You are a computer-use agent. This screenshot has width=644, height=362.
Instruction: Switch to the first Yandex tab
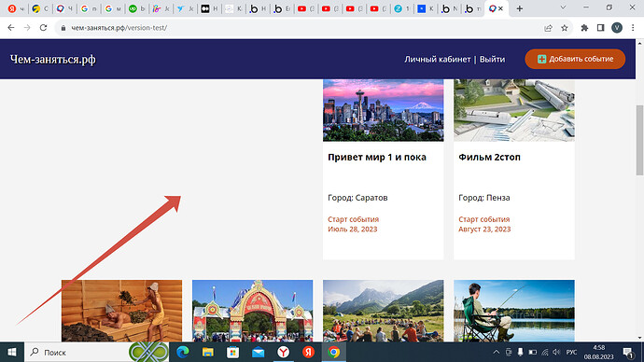(x=17, y=8)
